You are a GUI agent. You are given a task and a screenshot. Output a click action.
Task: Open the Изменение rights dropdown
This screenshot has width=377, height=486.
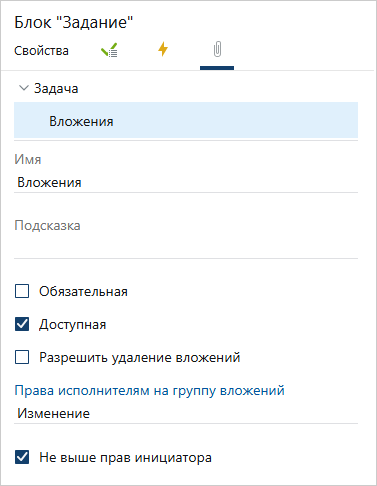click(x=186, y=414)
